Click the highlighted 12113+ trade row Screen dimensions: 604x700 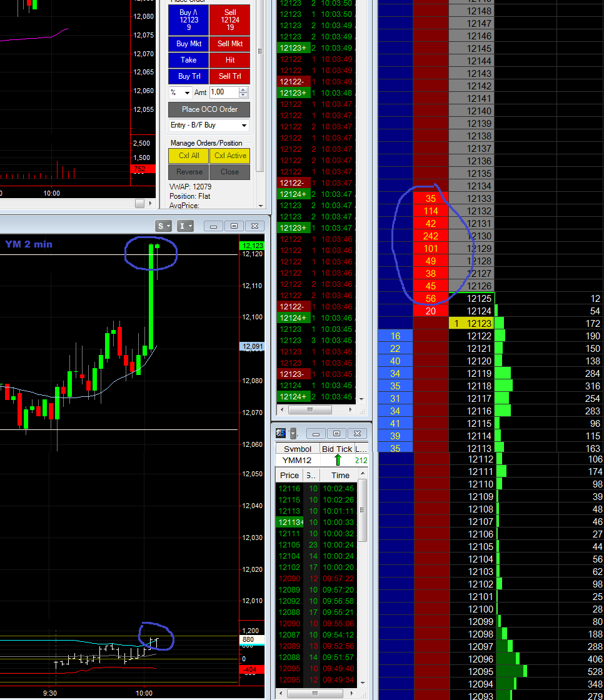pos(317,522)
